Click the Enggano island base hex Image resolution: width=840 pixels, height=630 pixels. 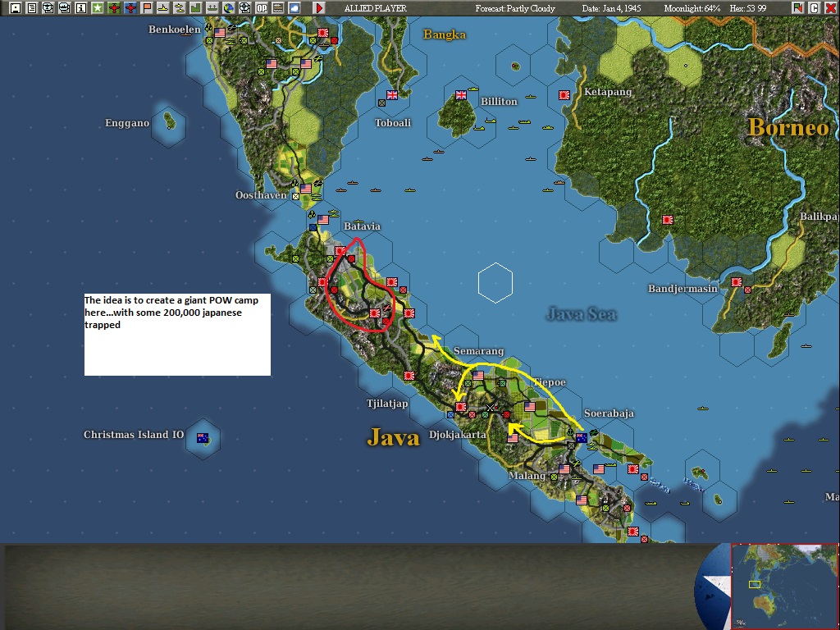[x=169, y=127]
